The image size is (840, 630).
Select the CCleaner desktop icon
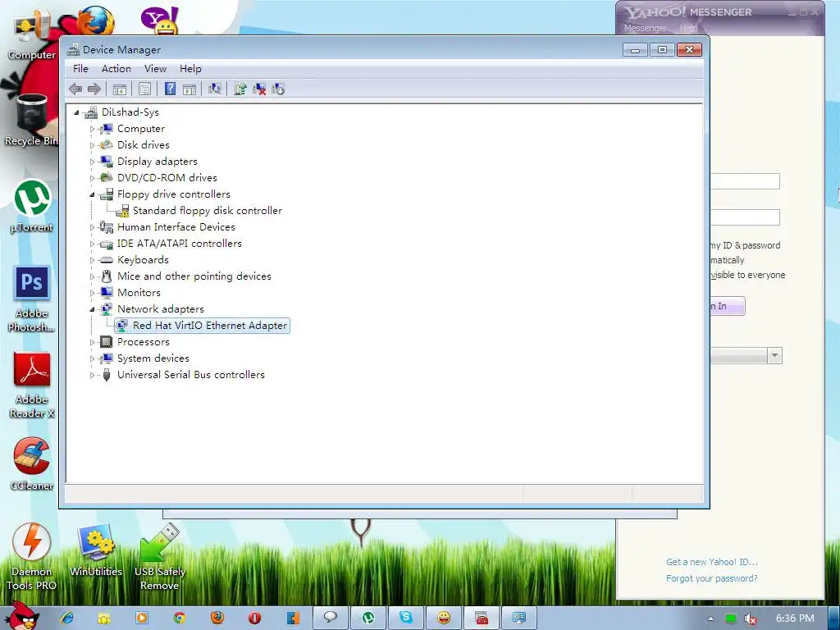[32, 464]
